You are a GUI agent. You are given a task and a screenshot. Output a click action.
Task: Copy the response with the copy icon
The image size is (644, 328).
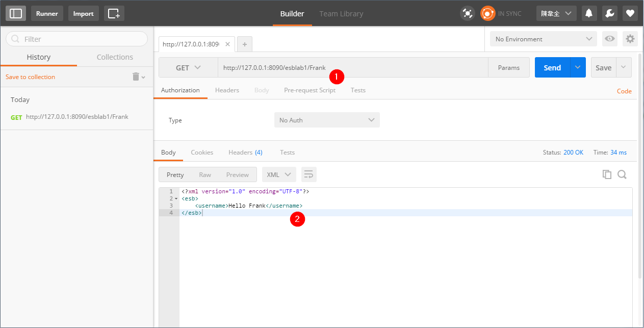coord(607,174)
